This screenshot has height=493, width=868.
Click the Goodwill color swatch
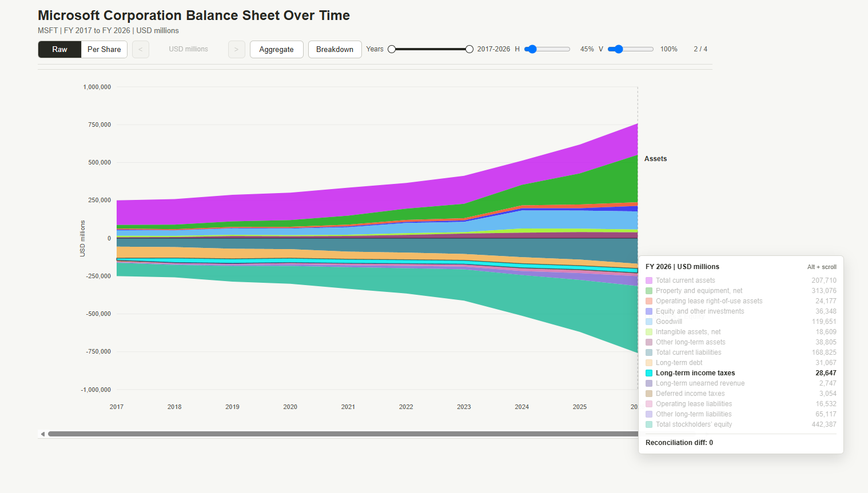click(649, 322)
